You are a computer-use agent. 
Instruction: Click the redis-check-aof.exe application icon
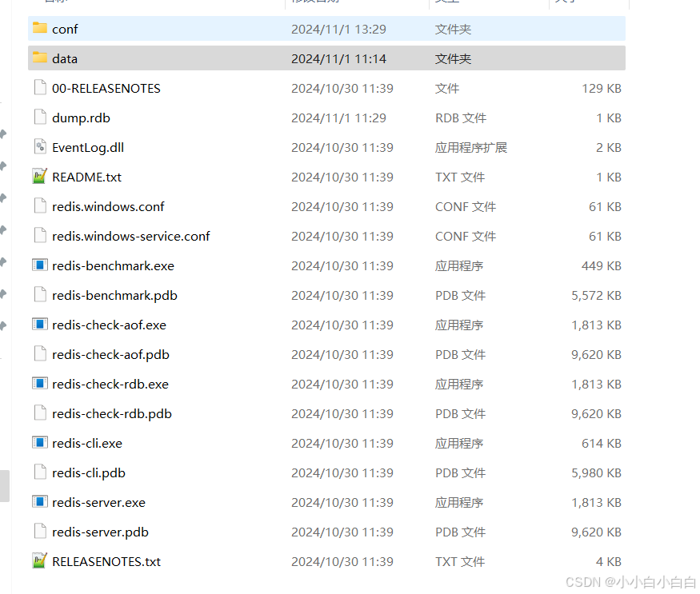(x=40, y=324)
